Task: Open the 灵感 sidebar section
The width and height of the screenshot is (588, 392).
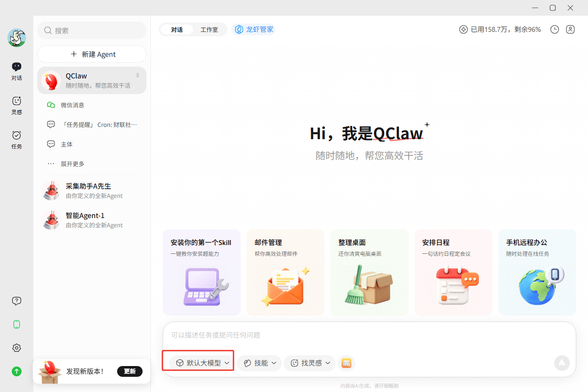Action: point(17,105)
